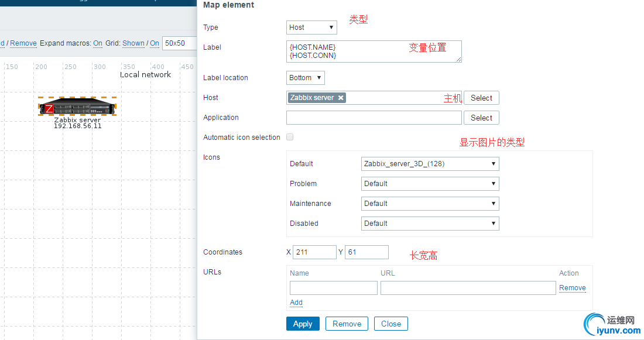Open Label location dropdown set to Bottom
This screenshot has width=644, height=340.
click(x=305, y=78)
